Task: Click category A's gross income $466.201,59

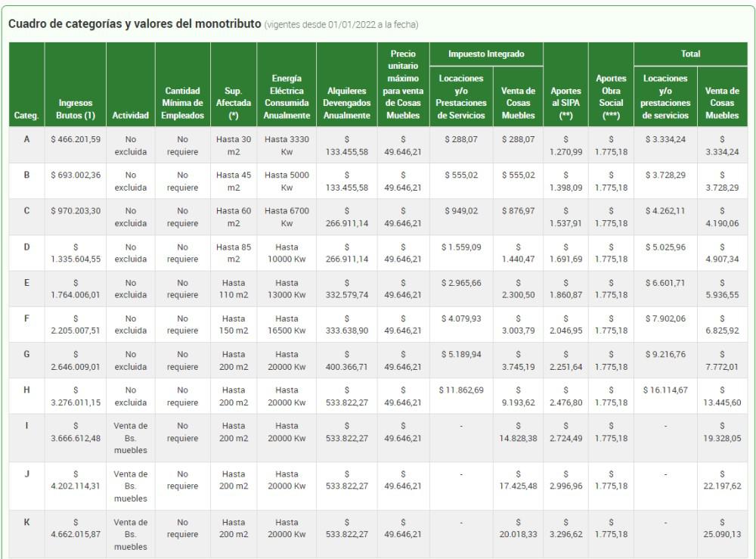Action: [x=75, y=140]
